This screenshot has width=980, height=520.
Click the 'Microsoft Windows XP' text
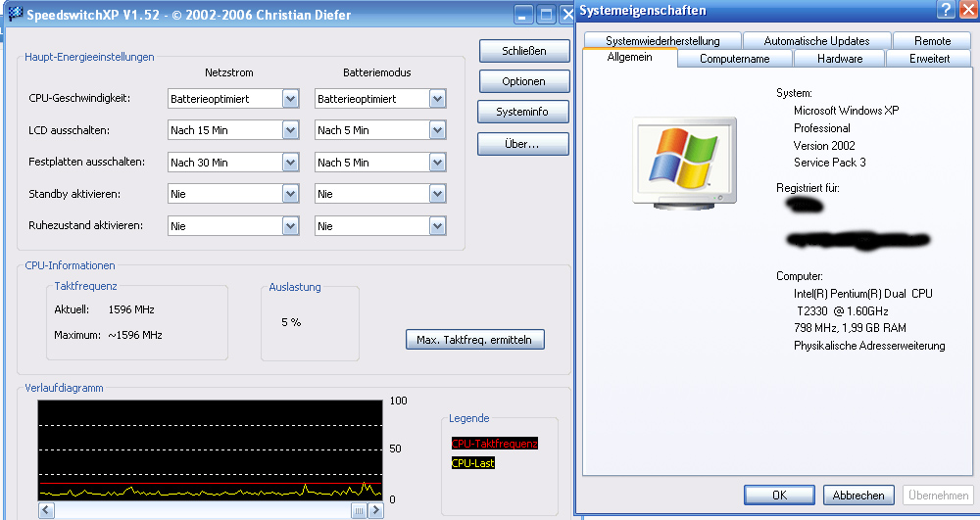coord(847,111)
